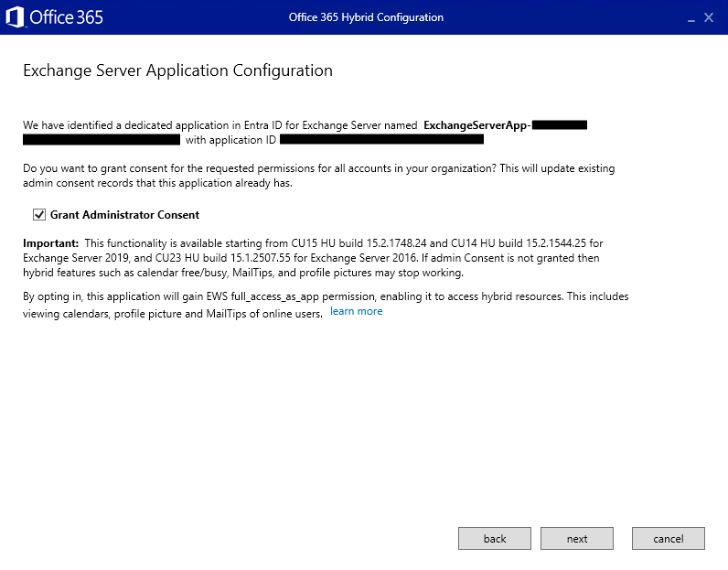Screen dimensions: 728x570
Task: Proceed by clicking the next button
Action: (577, 538)
